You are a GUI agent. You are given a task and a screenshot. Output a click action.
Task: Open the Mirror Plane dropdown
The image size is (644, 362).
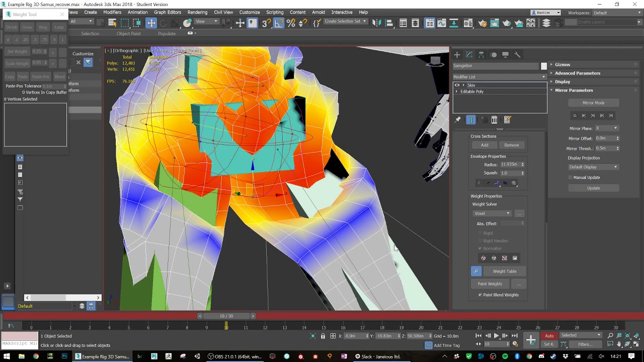coord(607,128)
